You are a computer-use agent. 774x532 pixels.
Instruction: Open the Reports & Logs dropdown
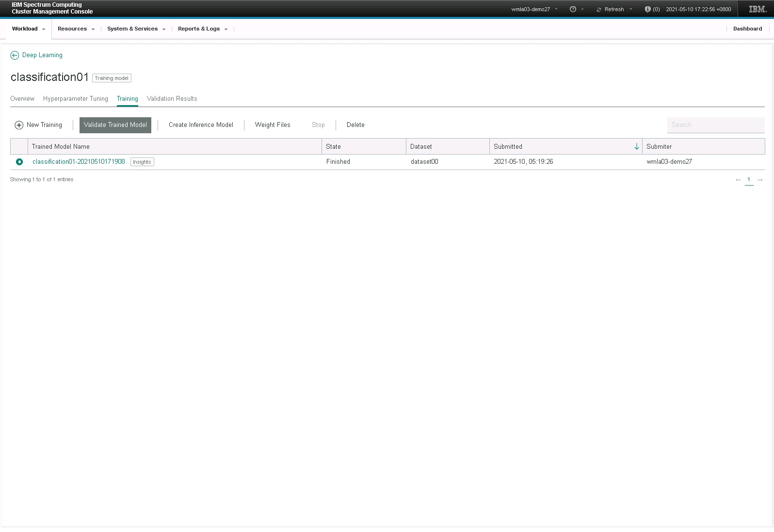tap(203, 29)
